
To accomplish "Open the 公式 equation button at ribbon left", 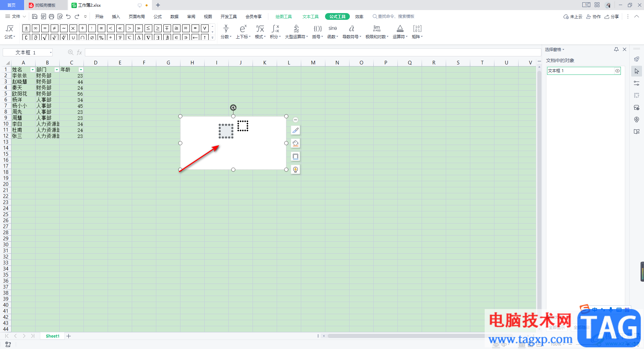I will (x=10, y=32).
